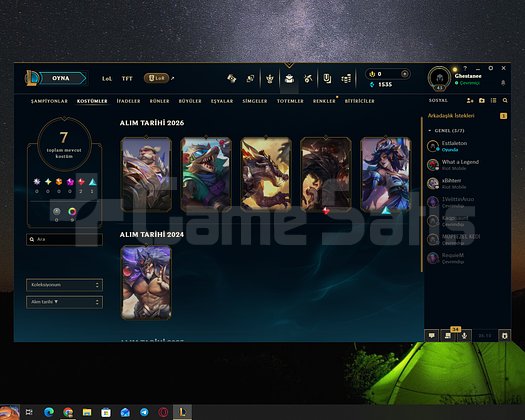Open the İFADELER tab
This screenshot has width=525, height=420.
(128, 101)
